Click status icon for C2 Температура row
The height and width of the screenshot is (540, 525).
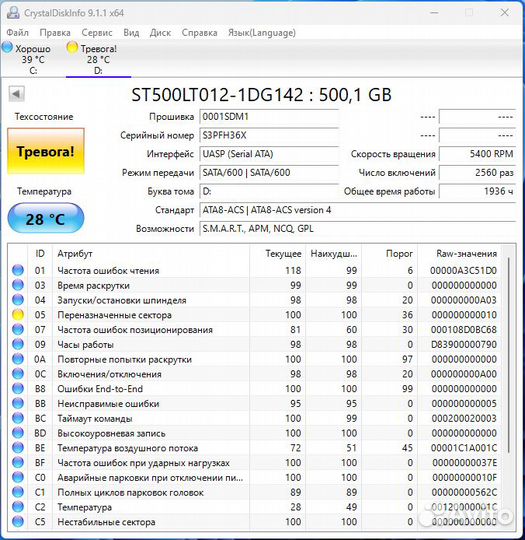pos(18,507)
